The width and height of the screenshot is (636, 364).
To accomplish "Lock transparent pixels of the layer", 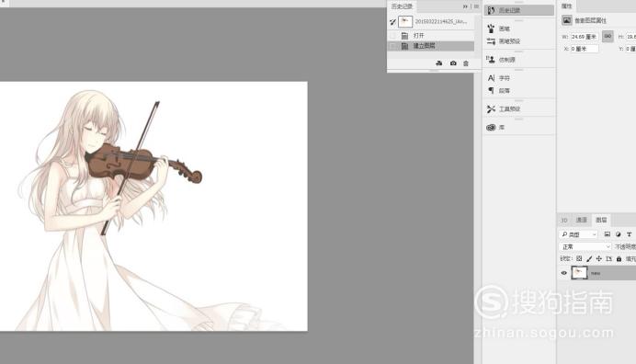I will pos(579,258).
